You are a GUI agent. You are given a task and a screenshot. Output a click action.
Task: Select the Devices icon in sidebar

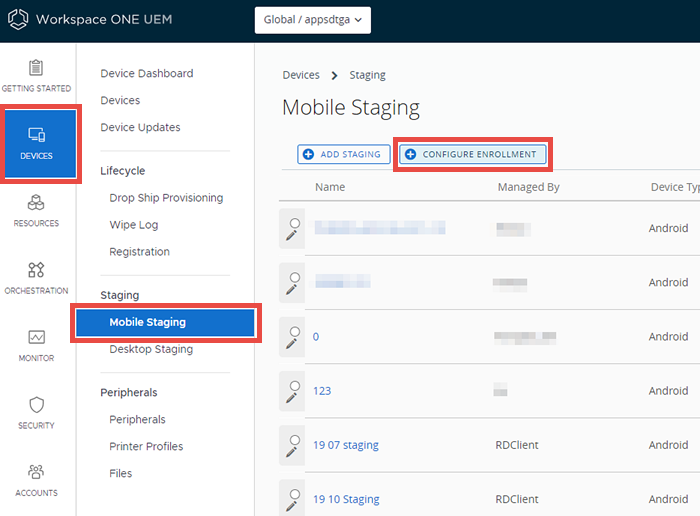pyautogui.click(x=37, y=134)
